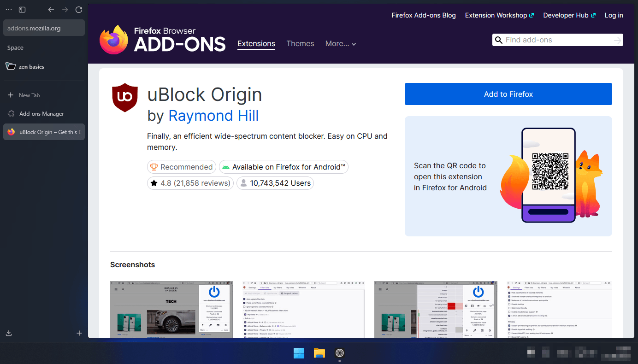638x364 pixels.
Task: Open File Explorer from the taskbar
Action: tap(319, 353)
